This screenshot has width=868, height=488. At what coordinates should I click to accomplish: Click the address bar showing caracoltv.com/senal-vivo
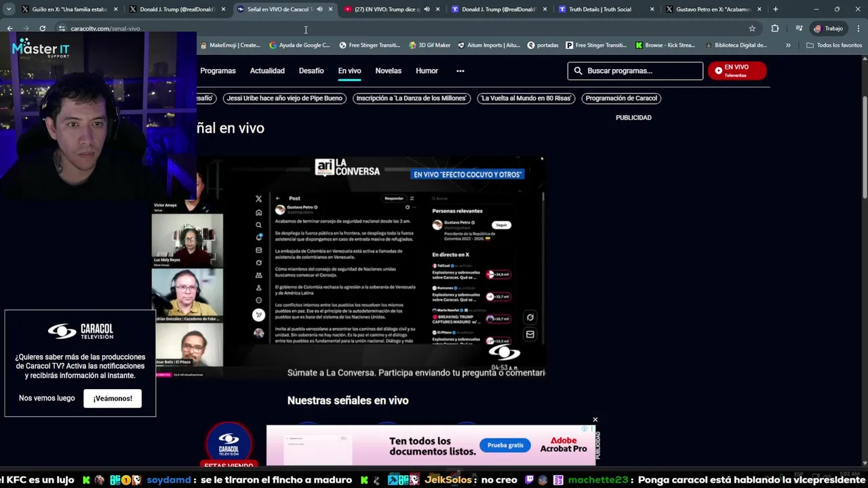400,28
